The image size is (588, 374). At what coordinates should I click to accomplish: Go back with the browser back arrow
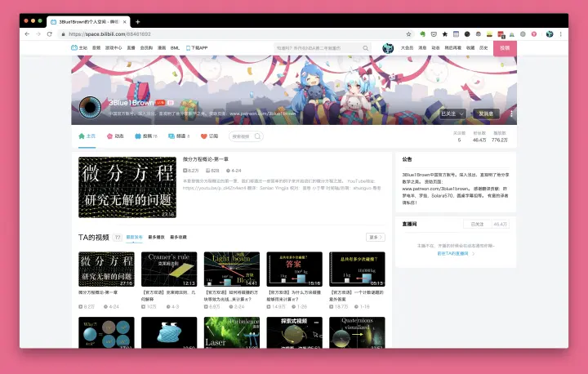point(27,33)
